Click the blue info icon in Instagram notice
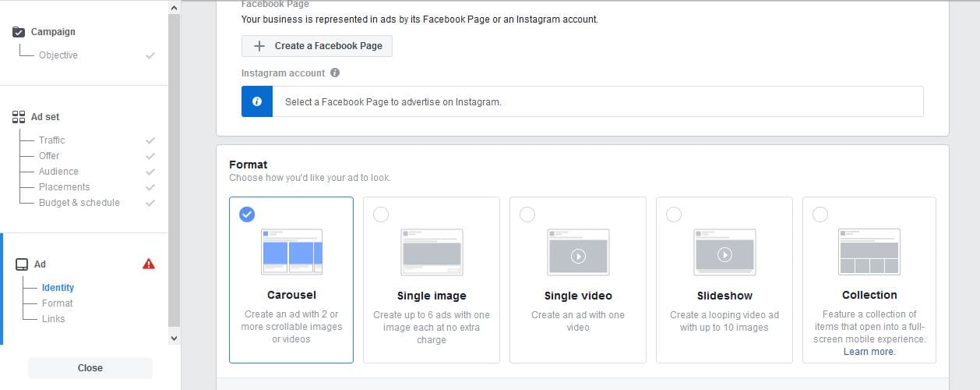 pyautogui.click(x=257, y=101)
